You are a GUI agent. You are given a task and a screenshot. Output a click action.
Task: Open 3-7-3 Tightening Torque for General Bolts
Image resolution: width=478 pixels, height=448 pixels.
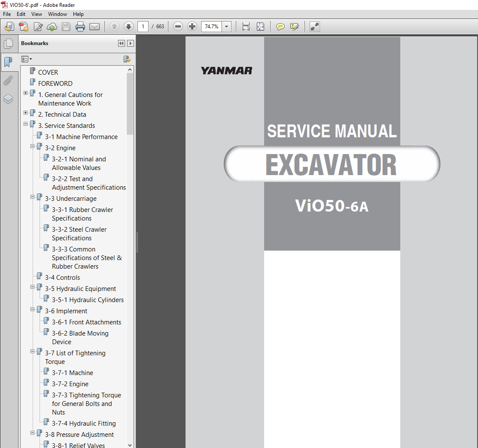point(87,403)
